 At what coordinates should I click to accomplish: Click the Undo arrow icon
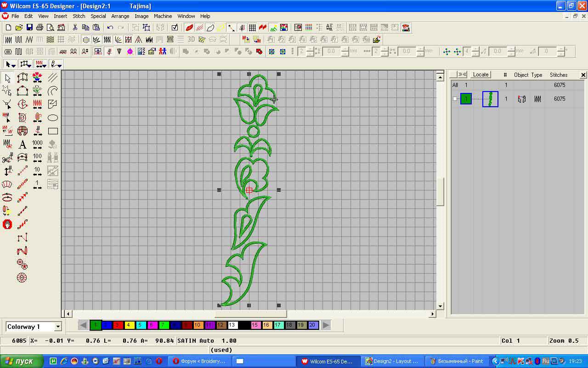[x=110, y=28]
